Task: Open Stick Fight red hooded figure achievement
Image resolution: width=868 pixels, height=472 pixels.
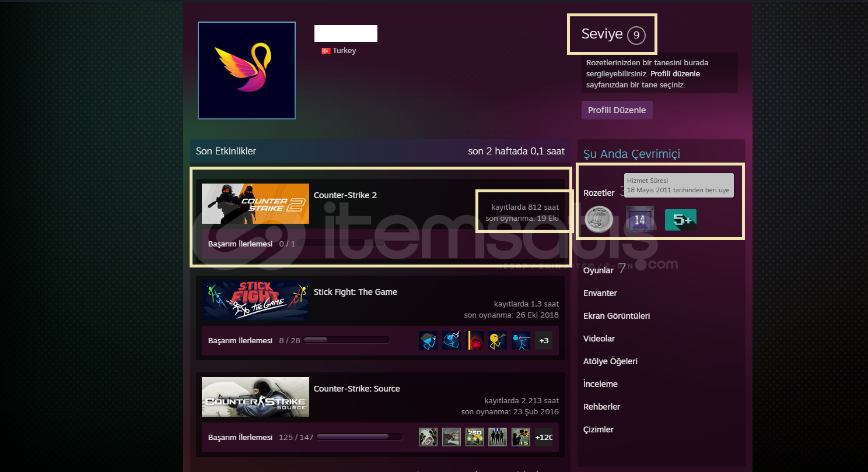Action: (x=475, y=340)
